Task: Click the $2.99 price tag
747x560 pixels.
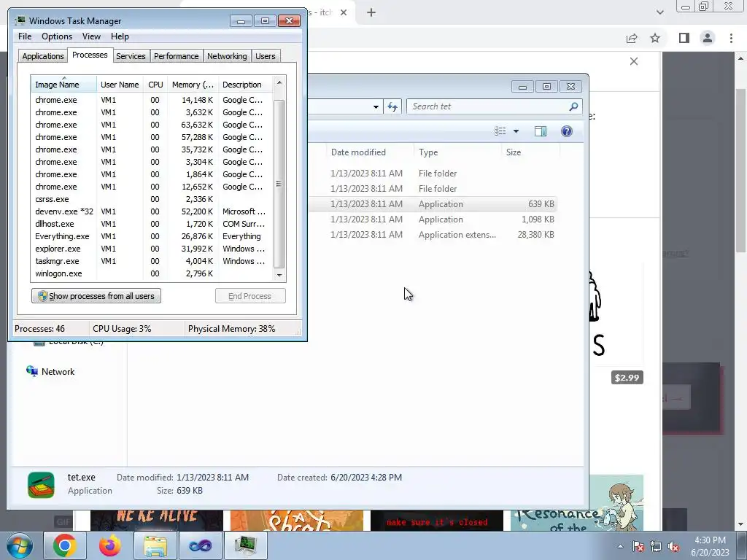Action: pos(627,378)
